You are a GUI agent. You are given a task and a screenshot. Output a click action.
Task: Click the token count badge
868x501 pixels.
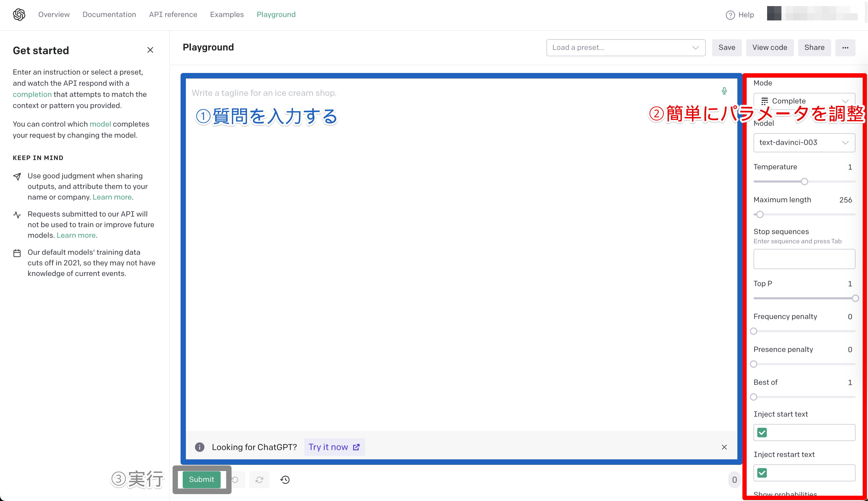pyautogui.click(x=734, y=480)
